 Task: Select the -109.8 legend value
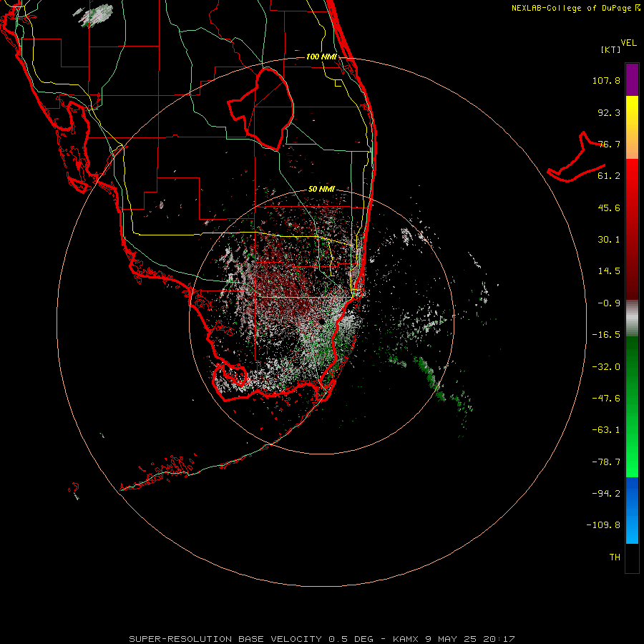(x=603, y=525)
